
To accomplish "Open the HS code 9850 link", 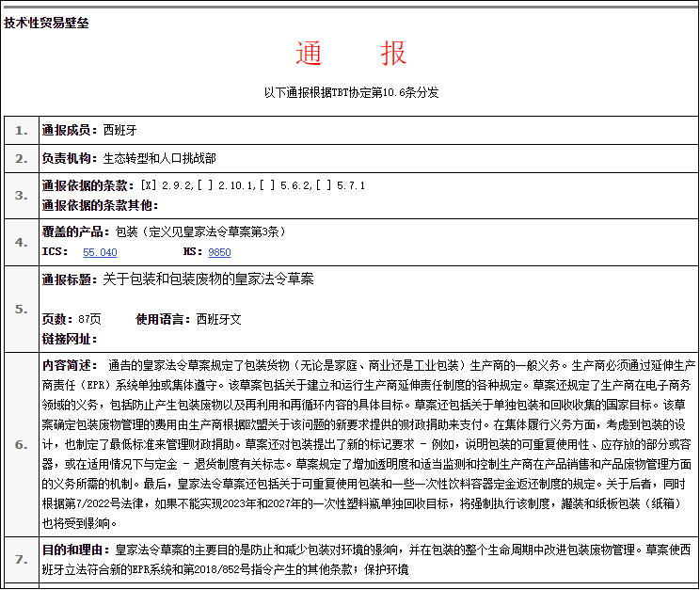I will coord(219,252).
